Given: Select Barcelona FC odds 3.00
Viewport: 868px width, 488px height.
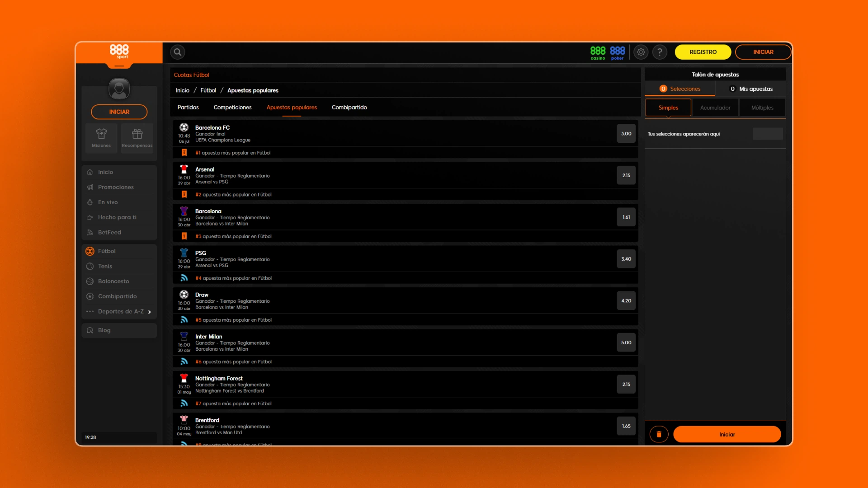Looking at the screenshot, I should coord(626,134).
